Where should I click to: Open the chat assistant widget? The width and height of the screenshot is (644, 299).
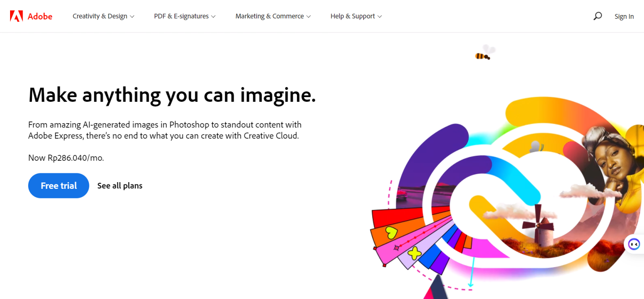click(634, 244)
